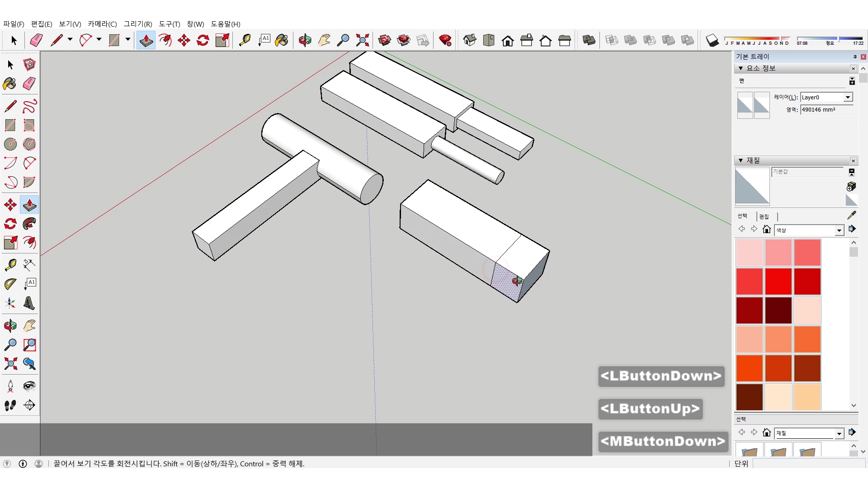Activate the Follow Me tool
Viewport: 868px width, 488px height.
pyautogui.click(x=29, y=224)
